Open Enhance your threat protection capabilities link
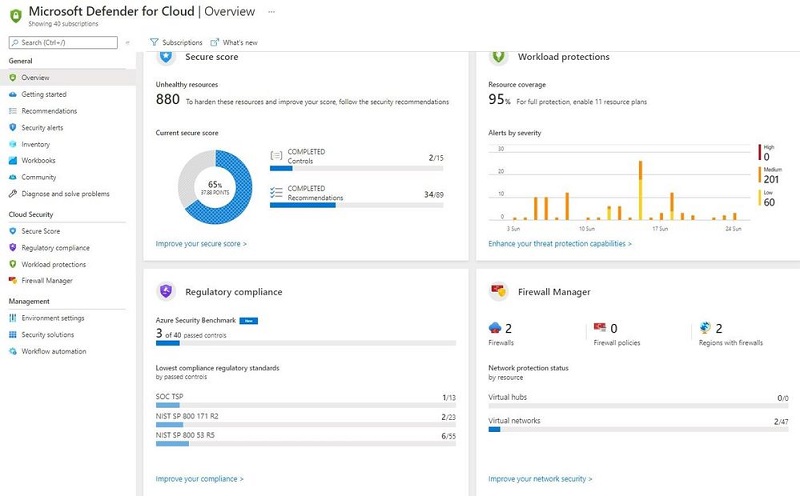Screen dimensions: 800x496 pos(560,244)
